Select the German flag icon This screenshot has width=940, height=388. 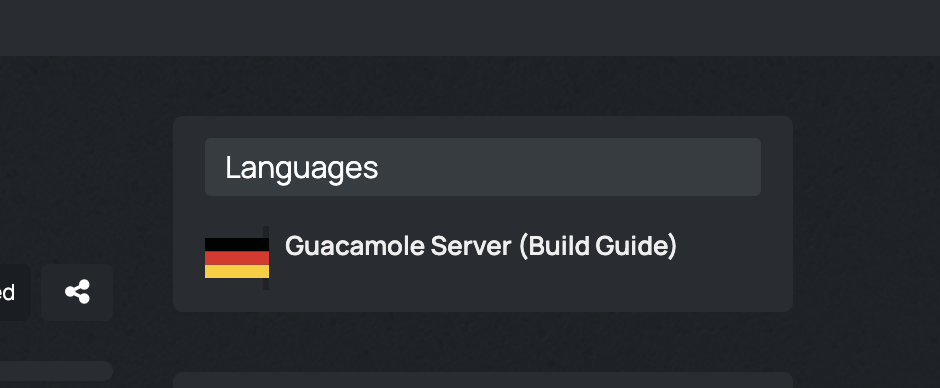coord(237,258)
